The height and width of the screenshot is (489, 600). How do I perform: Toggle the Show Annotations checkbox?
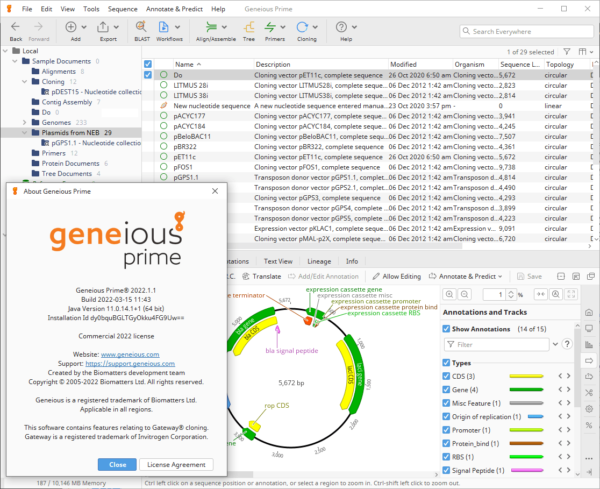(x=446, y=329)
